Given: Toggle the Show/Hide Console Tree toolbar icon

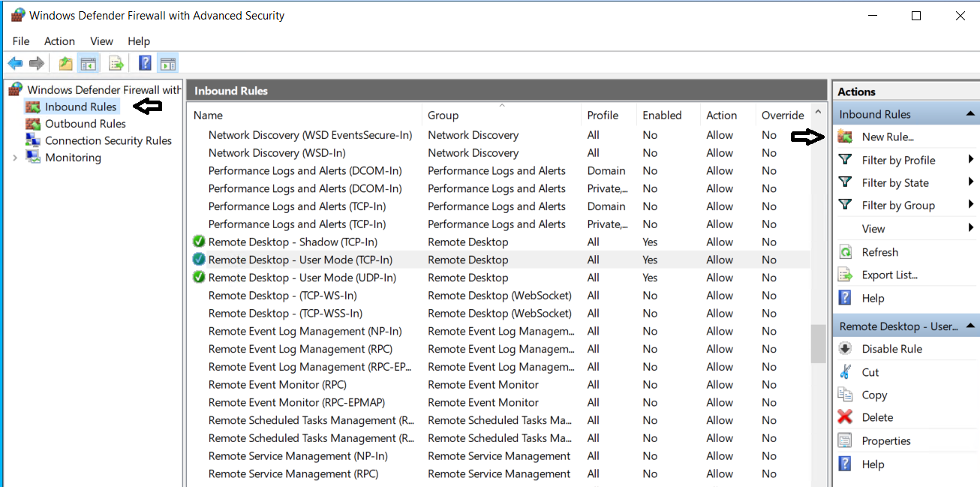Looking at the screenshot, I should [89, 64].
